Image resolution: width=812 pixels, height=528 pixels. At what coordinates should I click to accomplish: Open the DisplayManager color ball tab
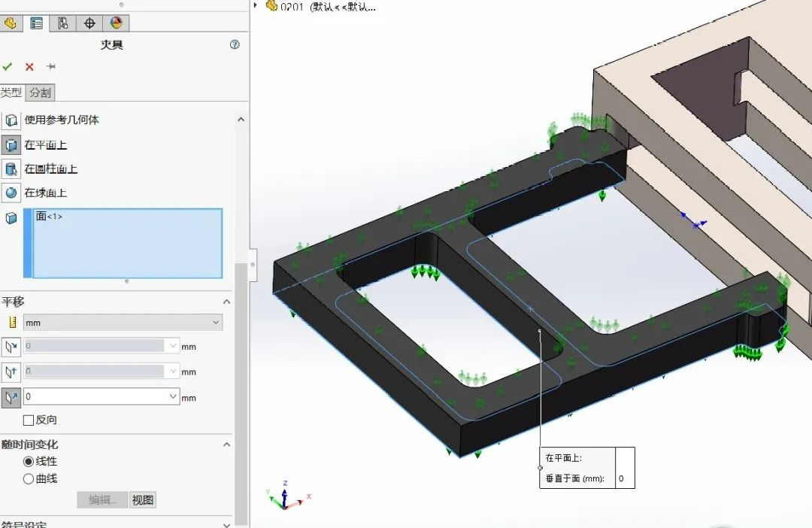pyautogui.click(x=114, y=23)
